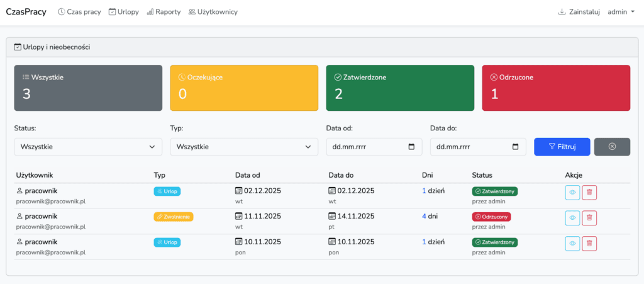Expand the Typ dropdown
This screenshot has height=284, width=644.
pyautogui.click(x=244, y=147)
